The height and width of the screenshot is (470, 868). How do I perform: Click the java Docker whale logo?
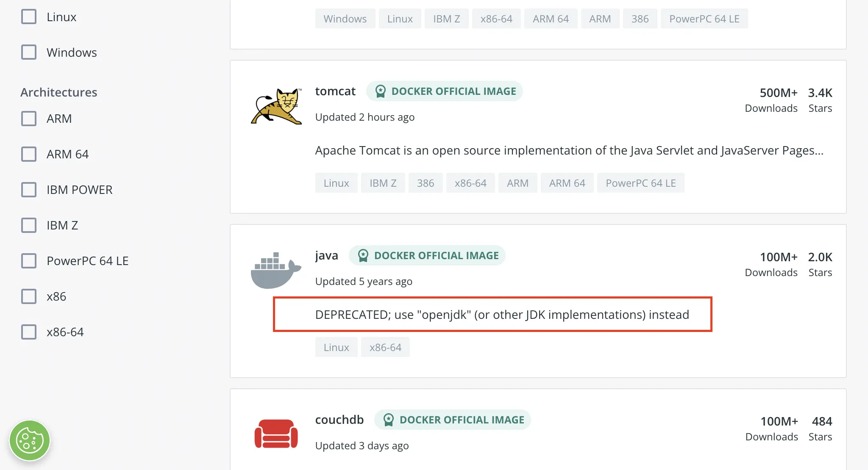pyautogui.click(x=276, y=270)
